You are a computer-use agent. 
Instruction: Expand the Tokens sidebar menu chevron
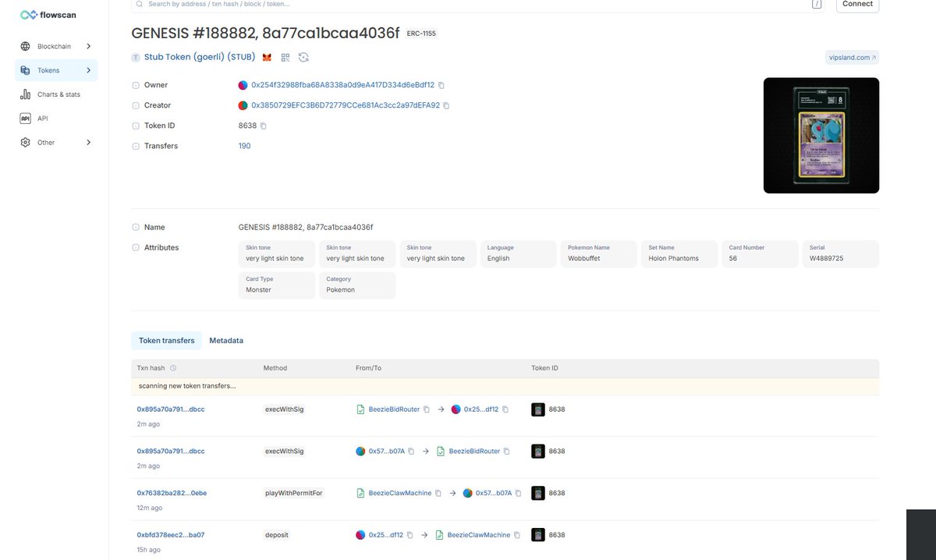(88, 70)
